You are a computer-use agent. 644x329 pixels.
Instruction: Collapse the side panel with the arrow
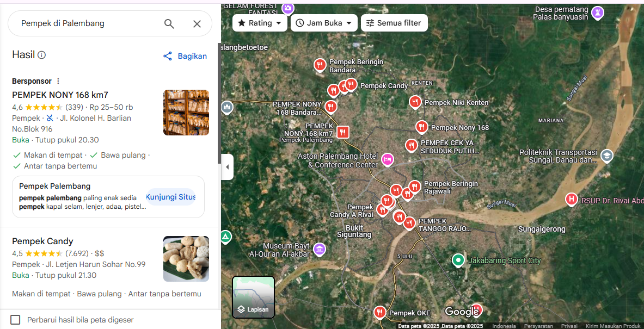227,167
